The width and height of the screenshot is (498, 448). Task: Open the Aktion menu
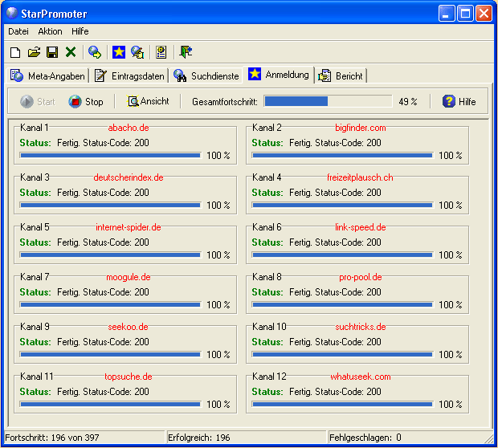[x=50, y=31]
